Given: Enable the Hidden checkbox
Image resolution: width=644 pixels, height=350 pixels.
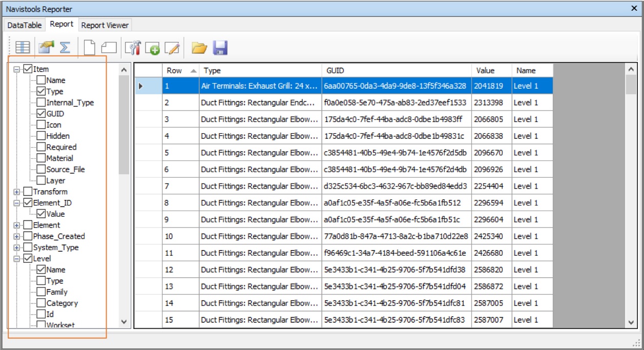Looking at the screenshot, I should click(x=41, y=136).
